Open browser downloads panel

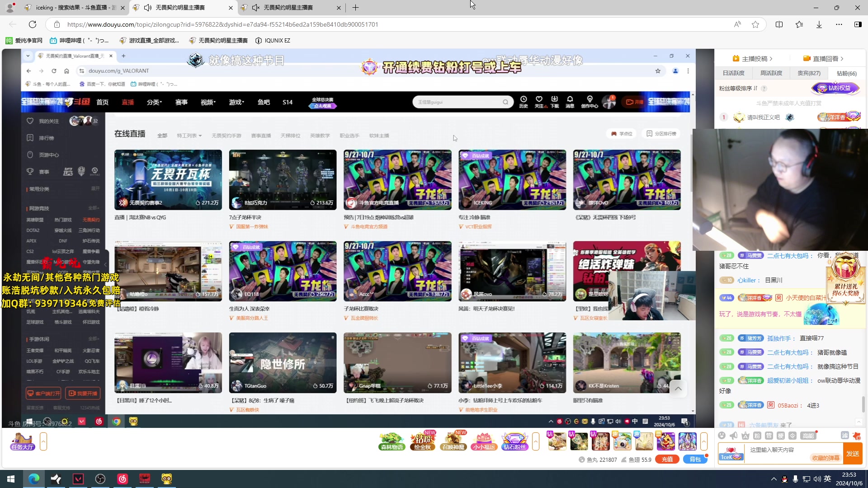click(819, 24)
